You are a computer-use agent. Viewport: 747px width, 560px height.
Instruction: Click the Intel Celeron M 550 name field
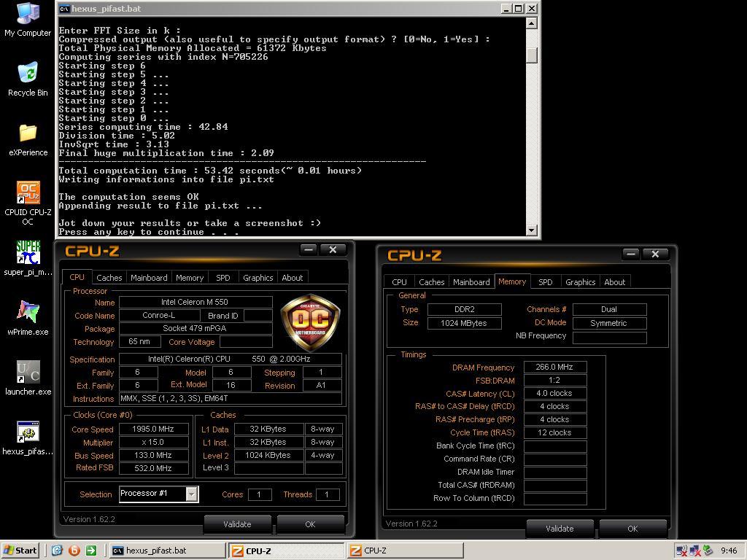(196, 303)
